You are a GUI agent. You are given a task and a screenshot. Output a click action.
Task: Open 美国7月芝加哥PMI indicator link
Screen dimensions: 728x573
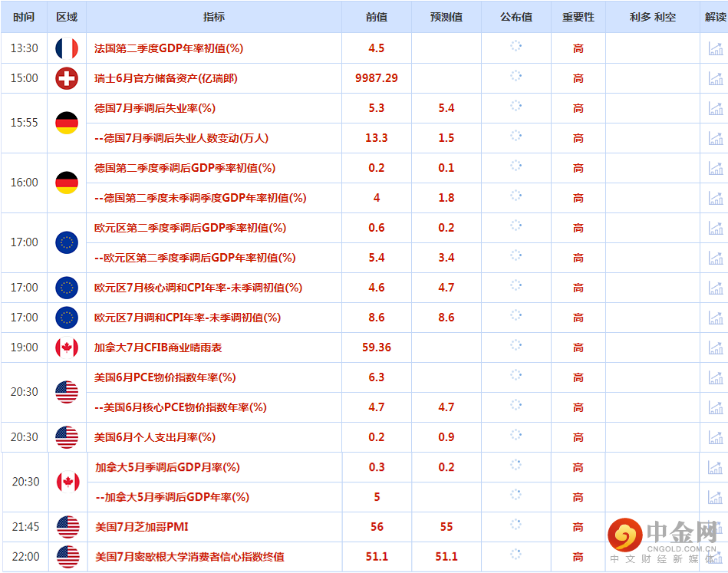pos(142,527)
